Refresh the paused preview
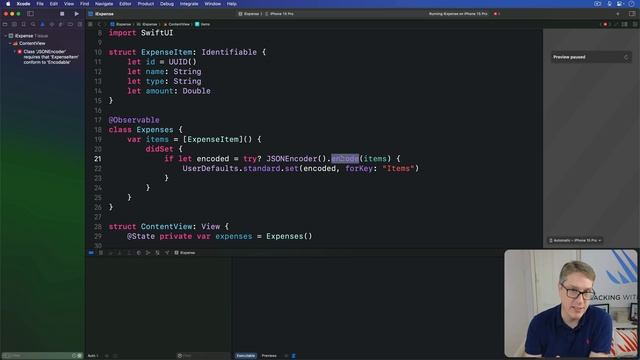Screen dimensions: 640x360 coord(626,57)
